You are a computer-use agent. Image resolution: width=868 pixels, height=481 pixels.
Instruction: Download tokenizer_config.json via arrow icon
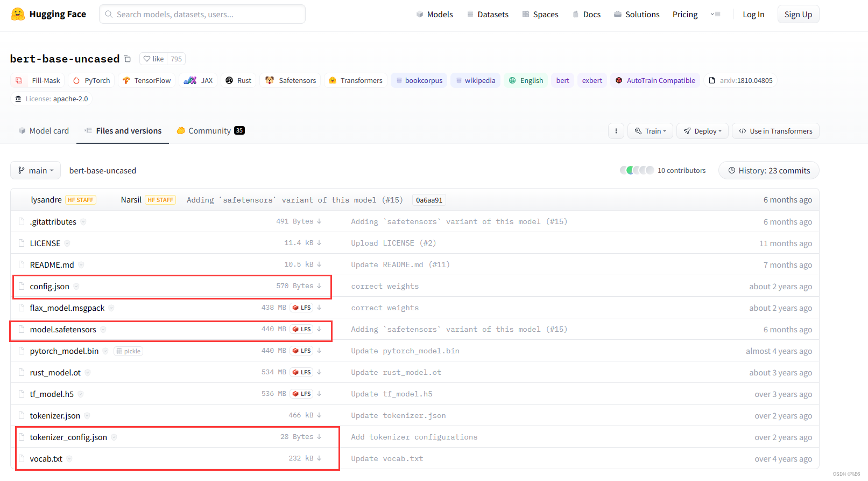tap(319, 437)
